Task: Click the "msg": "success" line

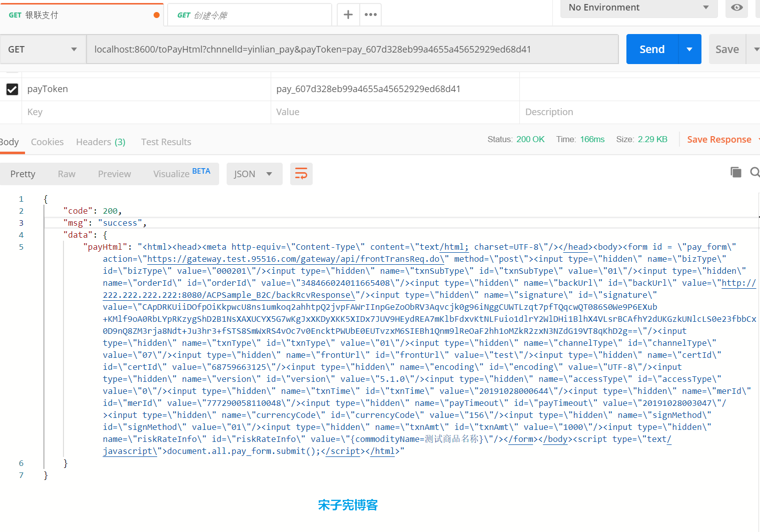Action: tap(105, 223)
